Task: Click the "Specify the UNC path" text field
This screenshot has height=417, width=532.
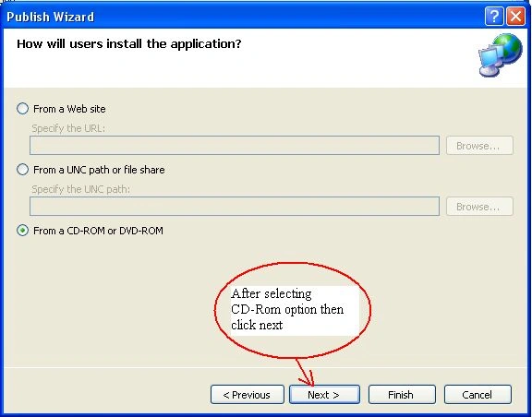Action: pyautogui.click(x=235, y=206)
